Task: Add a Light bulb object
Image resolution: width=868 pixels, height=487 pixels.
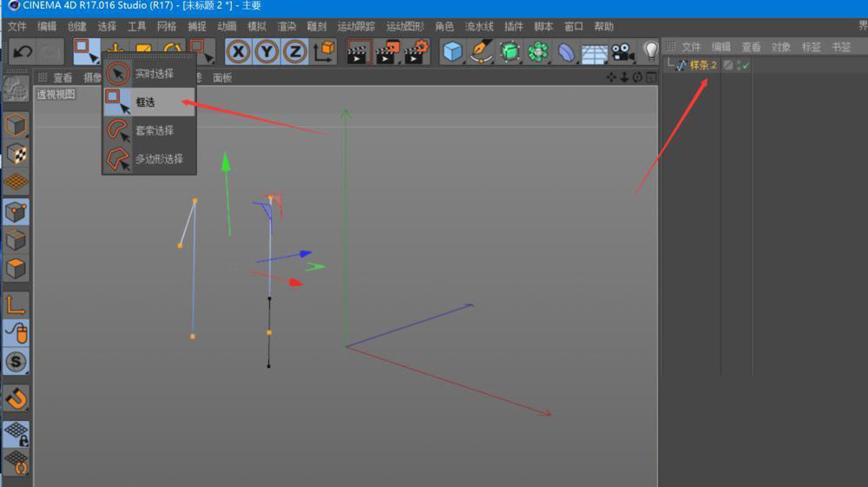Action: click(650, 51)
